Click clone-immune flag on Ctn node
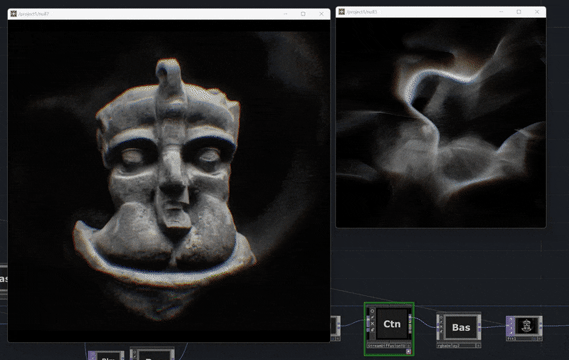569x360 pixels. point(372,317)
